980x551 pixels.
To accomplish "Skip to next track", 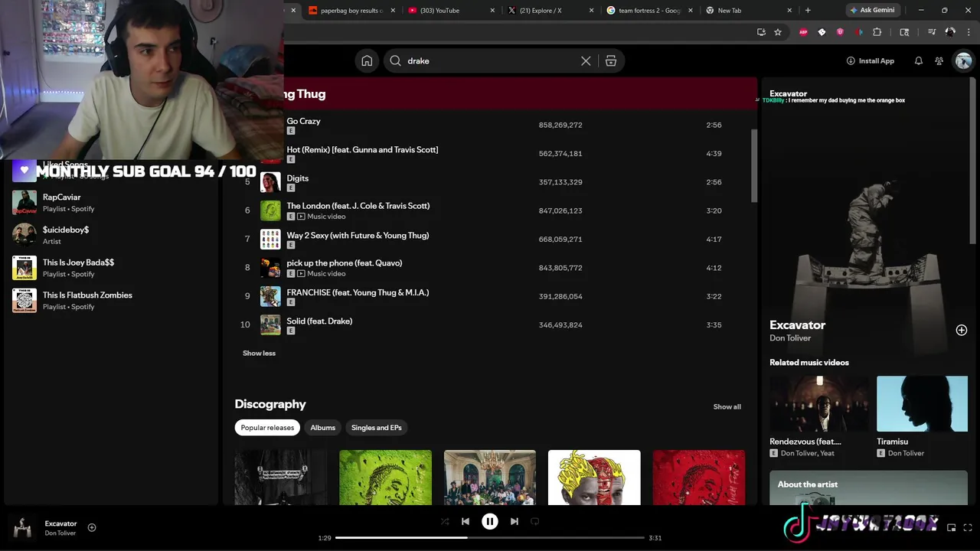I will (514, 521).
